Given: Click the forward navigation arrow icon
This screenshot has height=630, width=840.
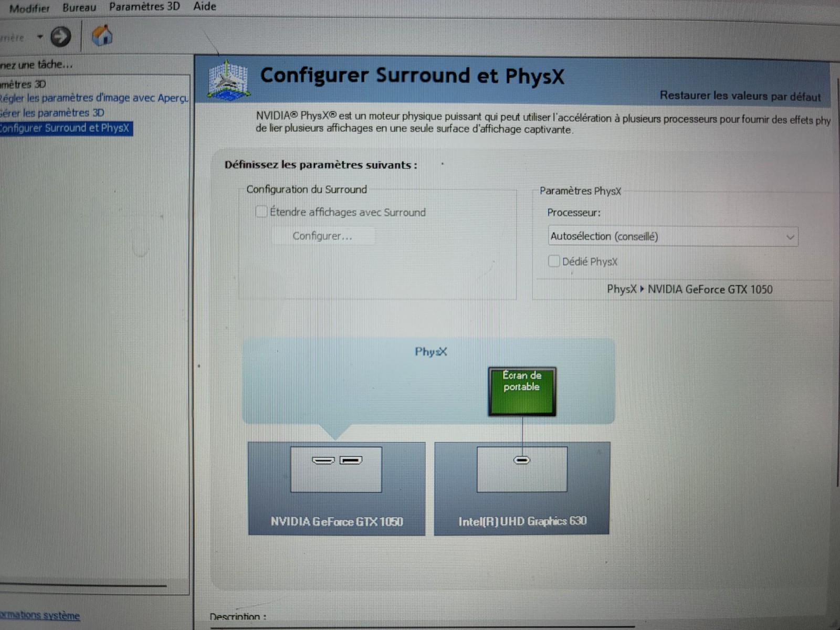Looking at the screenshot, I should point(60,36).
